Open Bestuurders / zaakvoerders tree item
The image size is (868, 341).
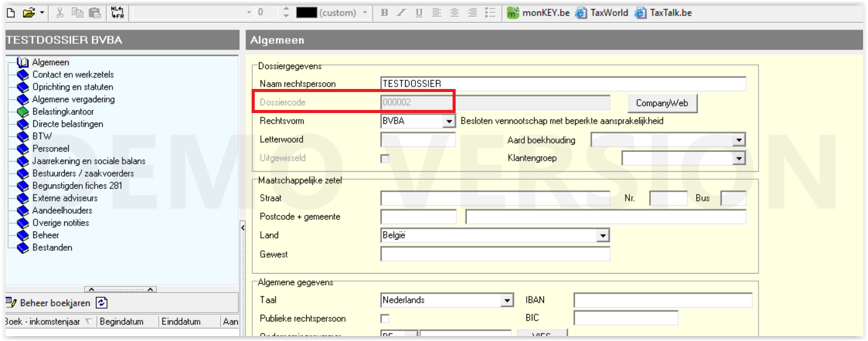[83, 173]
